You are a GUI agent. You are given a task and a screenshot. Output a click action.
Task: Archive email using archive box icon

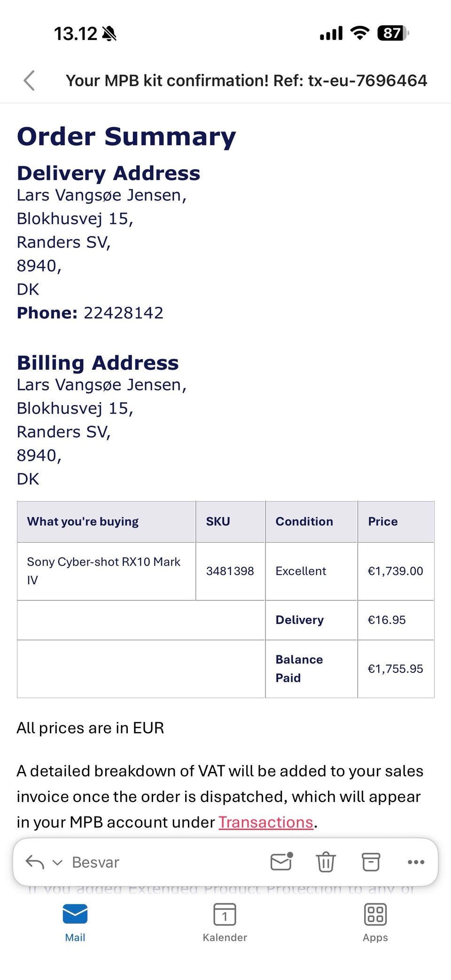[371, 862]
